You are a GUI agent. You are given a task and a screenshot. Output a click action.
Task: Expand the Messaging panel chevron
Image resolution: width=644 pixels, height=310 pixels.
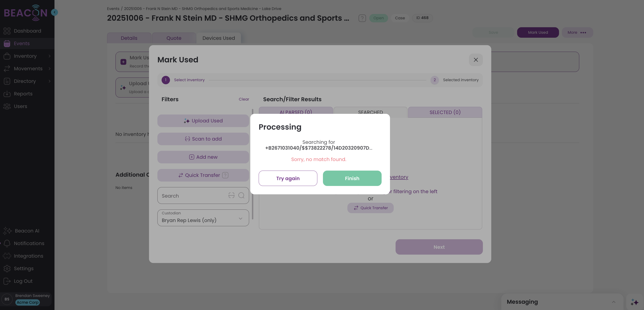(613, 302)
